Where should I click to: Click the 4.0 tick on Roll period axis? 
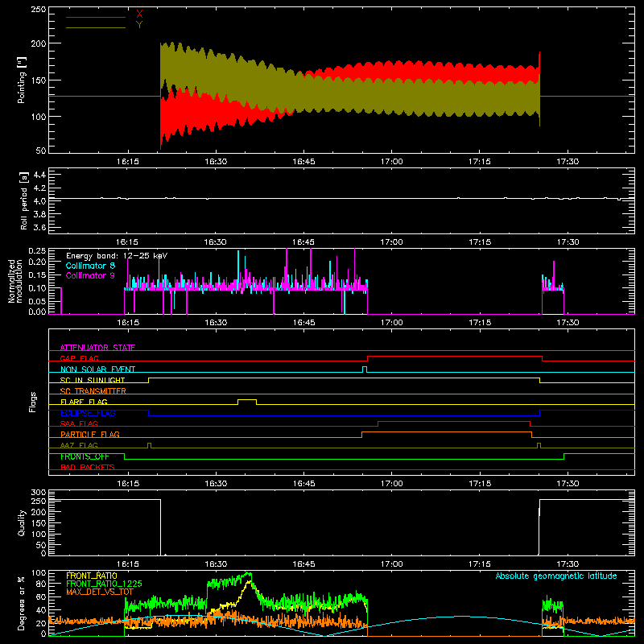[39, 201]
